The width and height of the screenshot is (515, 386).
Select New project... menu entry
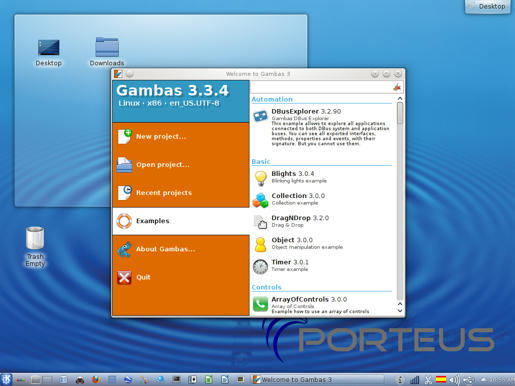(181, 137)
